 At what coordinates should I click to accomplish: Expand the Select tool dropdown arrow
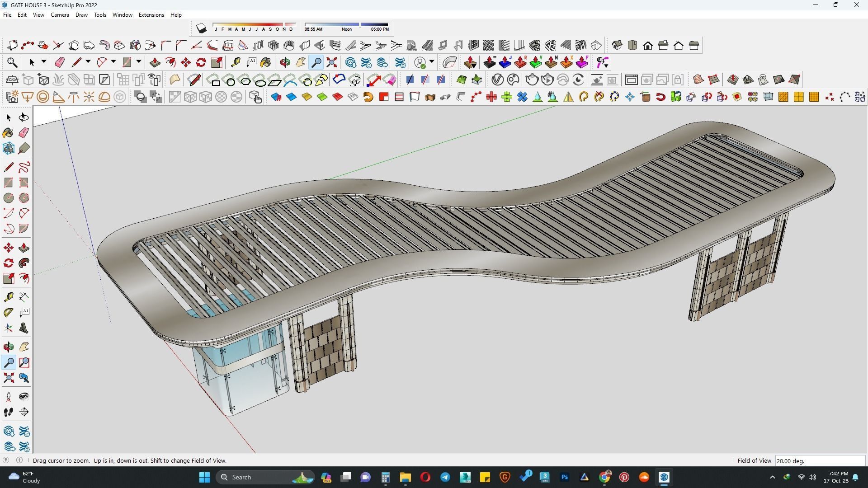pos(44,62)
